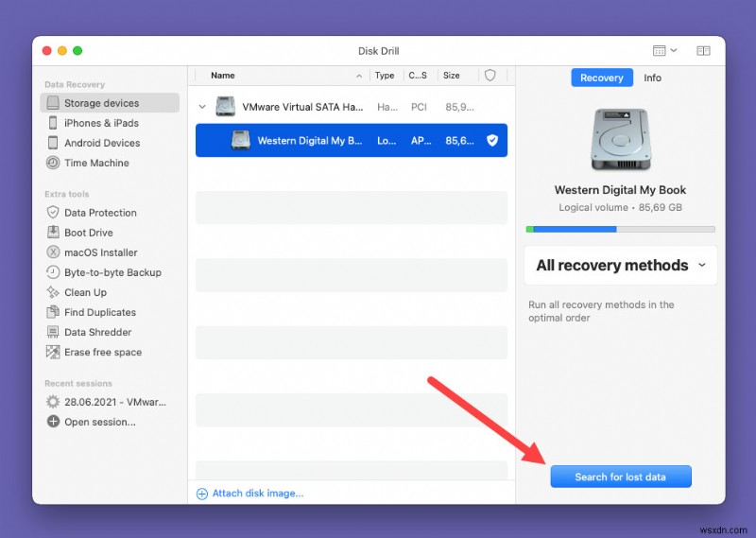Click the 85,6... size cell of Western Digital row
This screenshot has width=756, height=538.
point(459,141)
